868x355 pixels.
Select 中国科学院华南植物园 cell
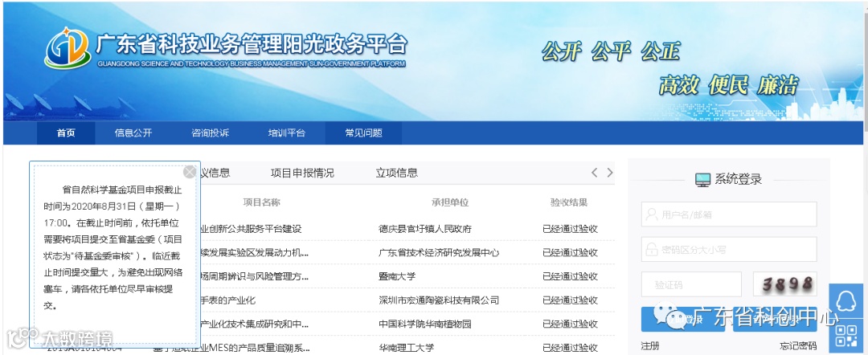pos(425,324)
